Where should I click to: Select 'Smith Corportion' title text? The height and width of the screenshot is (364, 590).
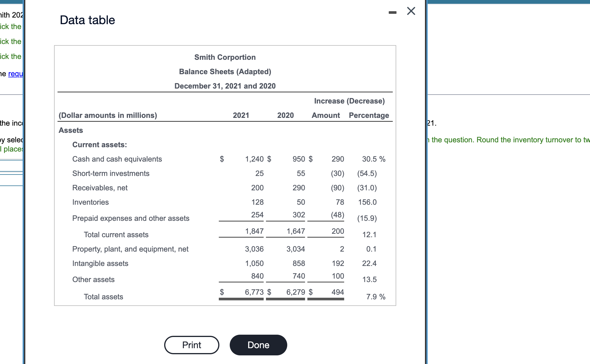coord(225,57)
